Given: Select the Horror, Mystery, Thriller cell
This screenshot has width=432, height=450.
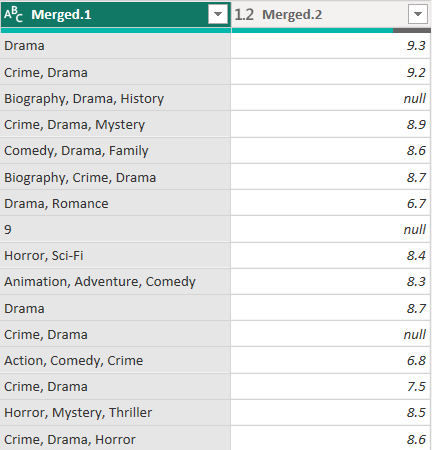Looking at the screenshot, I should point(115,413).
